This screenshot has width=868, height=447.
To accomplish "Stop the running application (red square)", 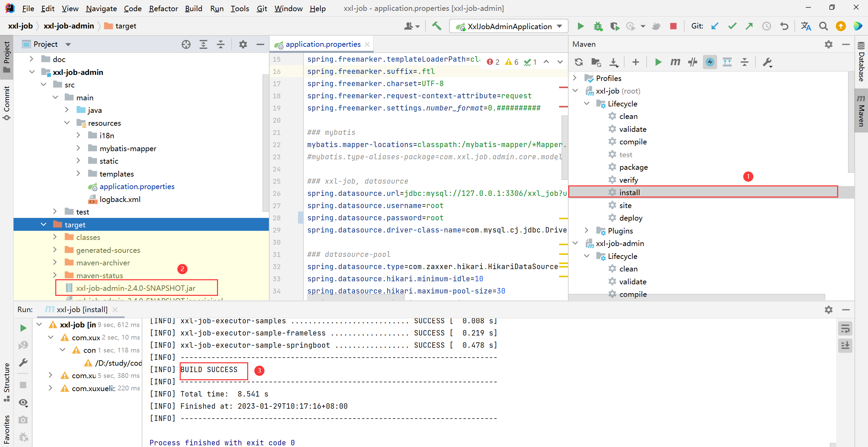I will pyautogui.click(x=673, y=26).
